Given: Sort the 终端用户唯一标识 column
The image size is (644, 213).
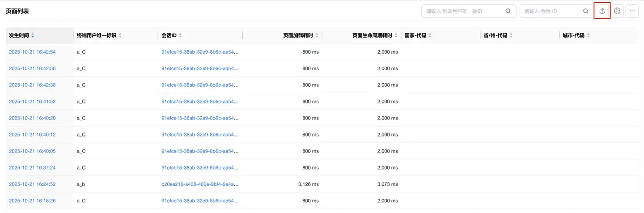Looking at the screenshot, I should [120, 35].
